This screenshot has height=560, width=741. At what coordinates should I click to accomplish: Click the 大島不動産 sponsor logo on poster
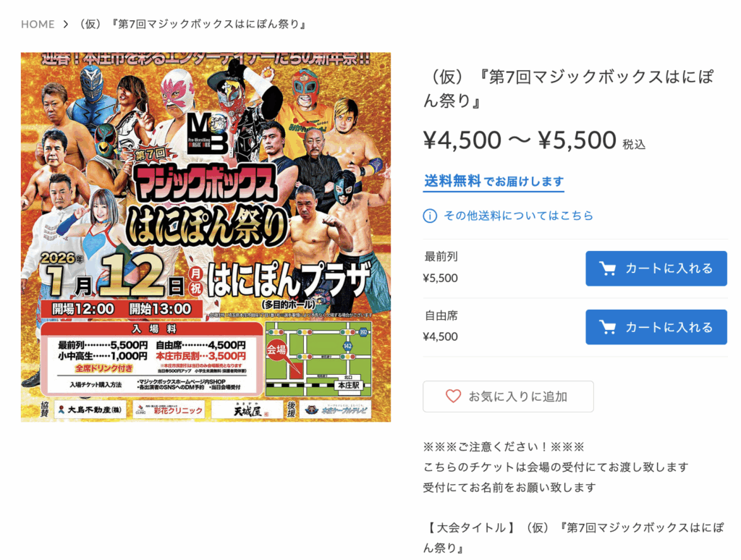pyautogui.click(x=89, y=410)
